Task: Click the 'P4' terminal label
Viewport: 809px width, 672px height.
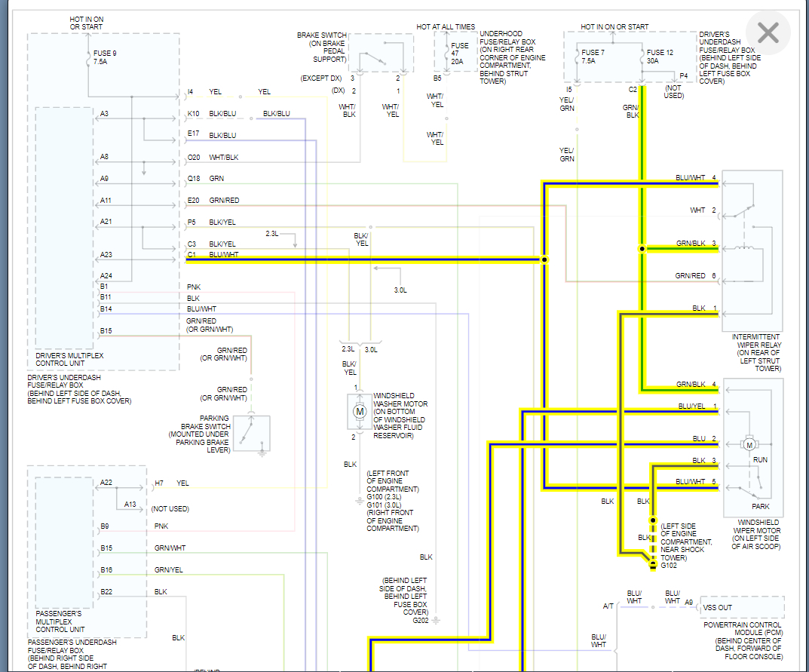Action: tap(684, 75)
